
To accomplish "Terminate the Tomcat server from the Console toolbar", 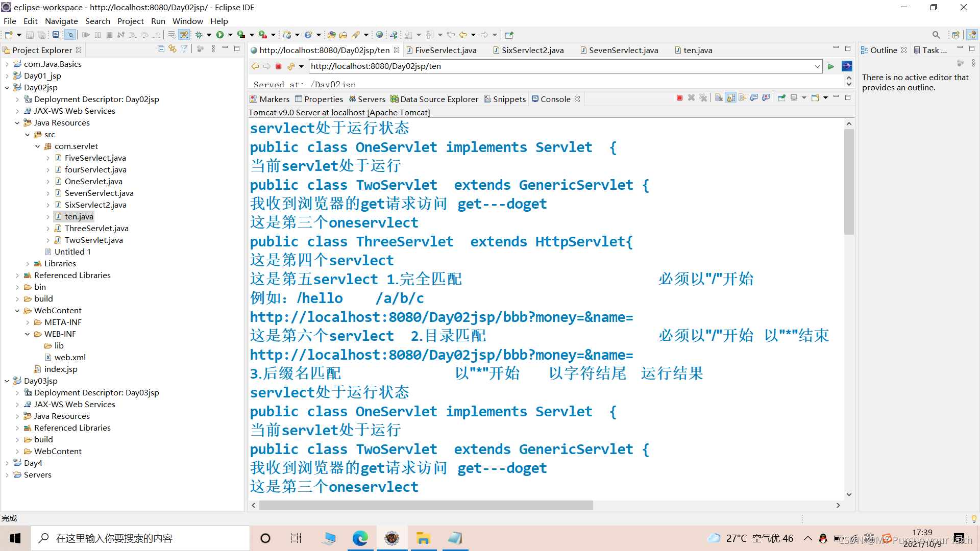I will coord(679,98).
